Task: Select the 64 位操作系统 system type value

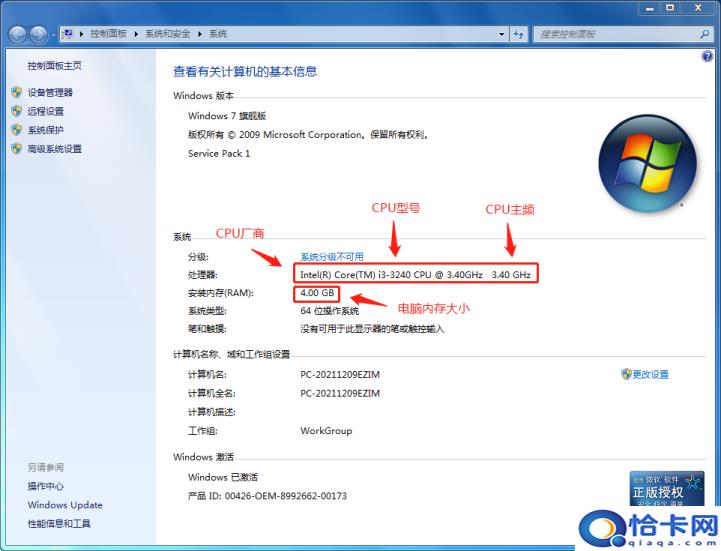Action: coord(330,311)
